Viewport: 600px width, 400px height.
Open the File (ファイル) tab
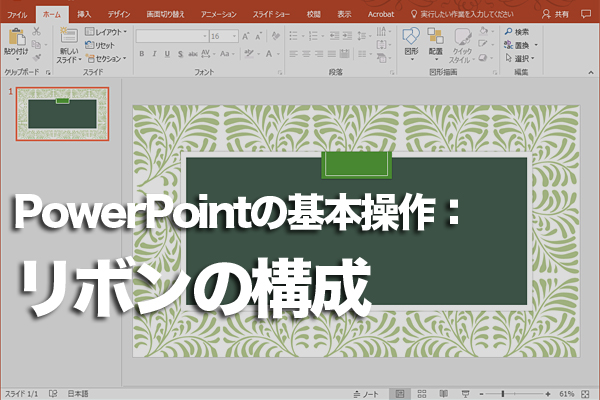click(17, 15)
